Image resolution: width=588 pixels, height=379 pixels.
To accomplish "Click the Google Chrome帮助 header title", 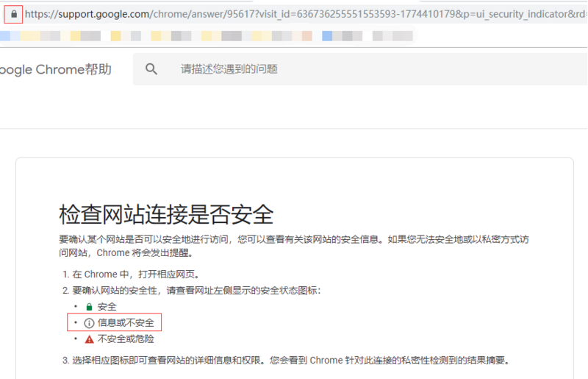I will pos(56,69).
